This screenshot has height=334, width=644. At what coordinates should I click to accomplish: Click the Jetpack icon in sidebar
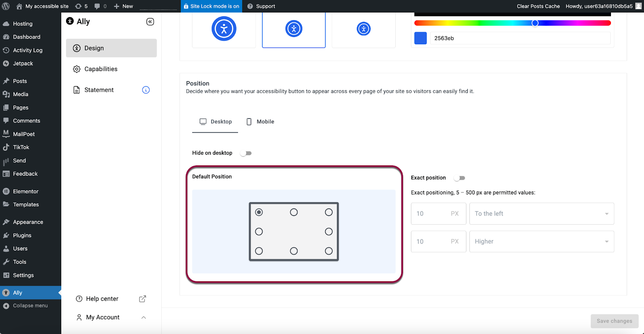6,64
